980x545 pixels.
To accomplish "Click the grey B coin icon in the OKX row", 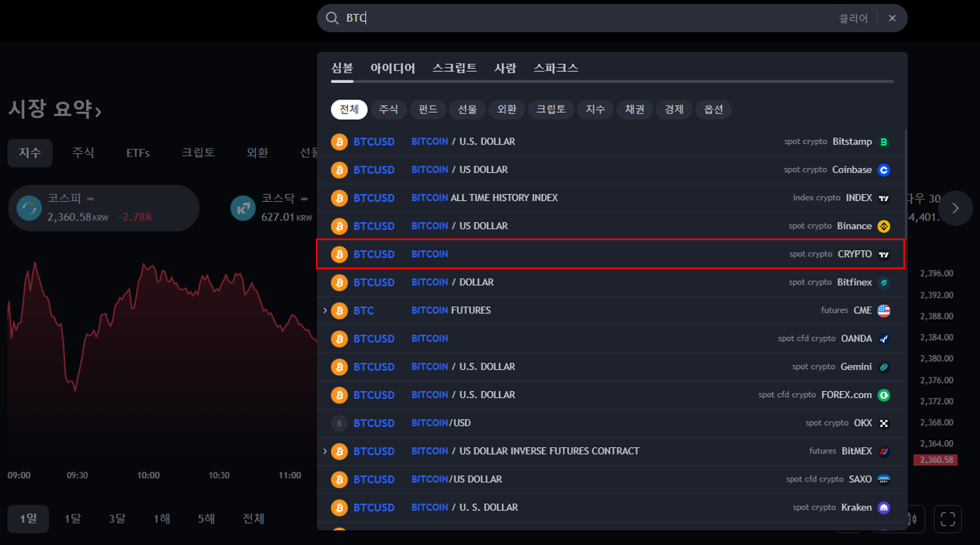I will point(339,423).
